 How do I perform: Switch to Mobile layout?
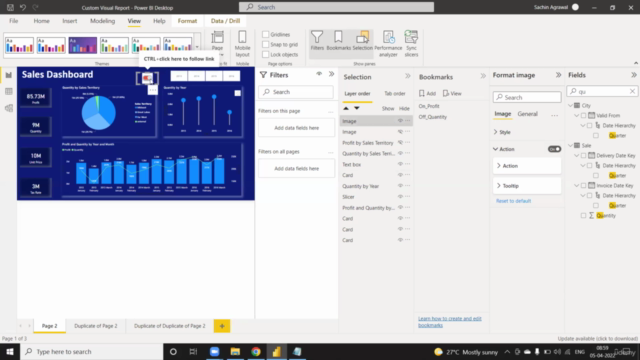point(242,43)
